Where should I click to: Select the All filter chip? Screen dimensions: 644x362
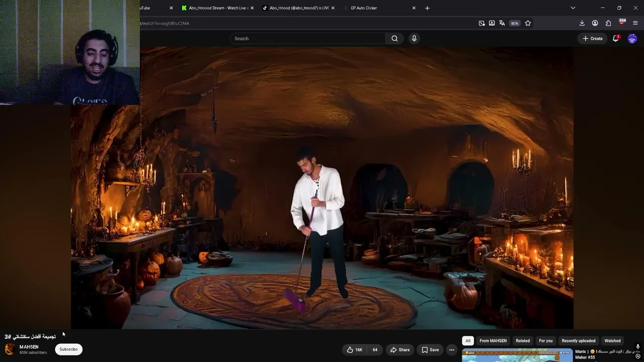coord(468,341)
